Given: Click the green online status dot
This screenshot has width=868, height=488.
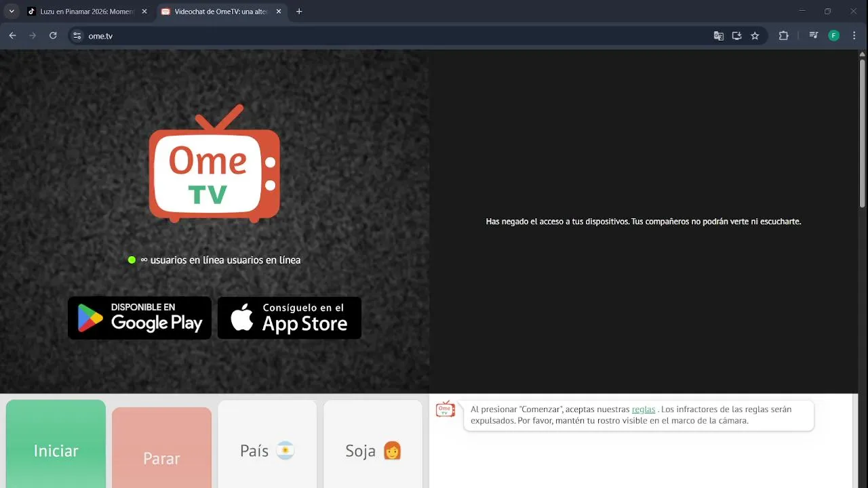Looking at the screenshot, I should [x=132, y=260].
